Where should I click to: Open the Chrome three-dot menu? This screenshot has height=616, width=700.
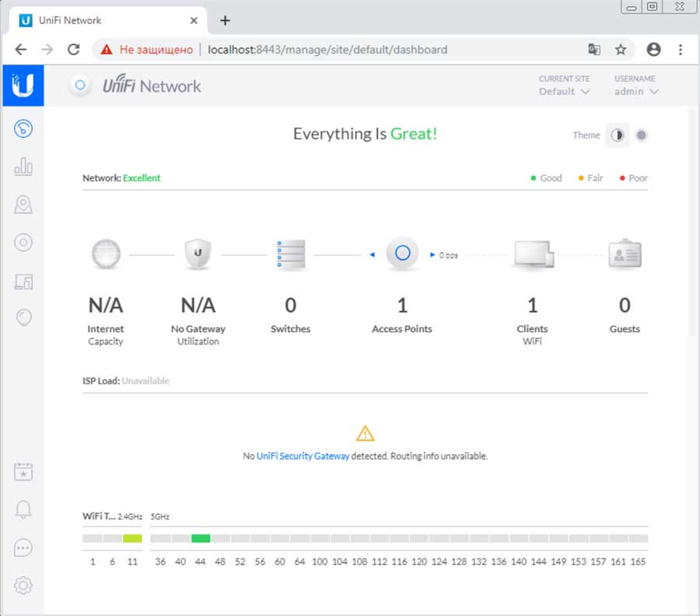point(681,50)
